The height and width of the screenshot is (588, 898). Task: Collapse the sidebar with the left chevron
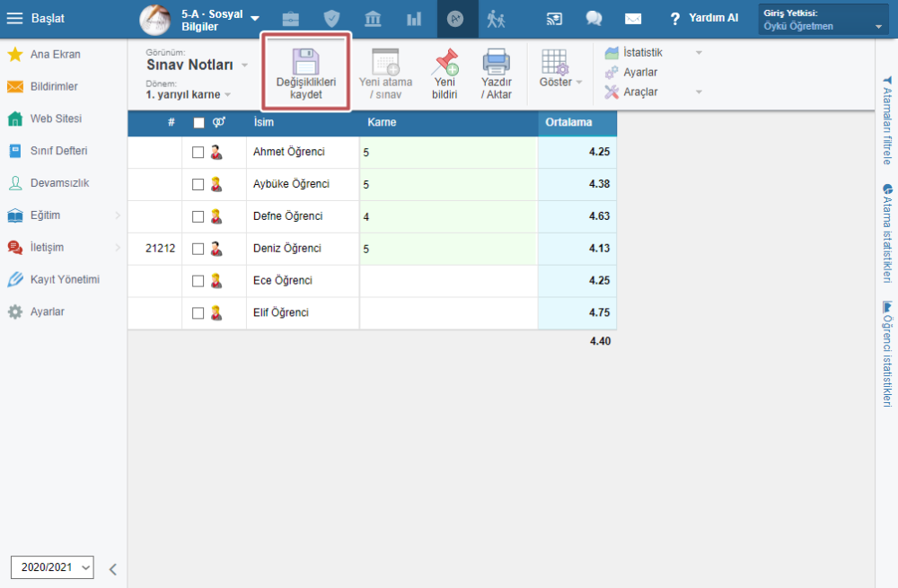(x=113, y=569)
